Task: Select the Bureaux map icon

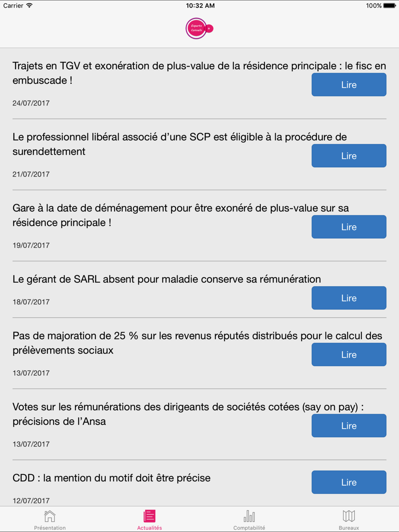Action: point(349,516)
